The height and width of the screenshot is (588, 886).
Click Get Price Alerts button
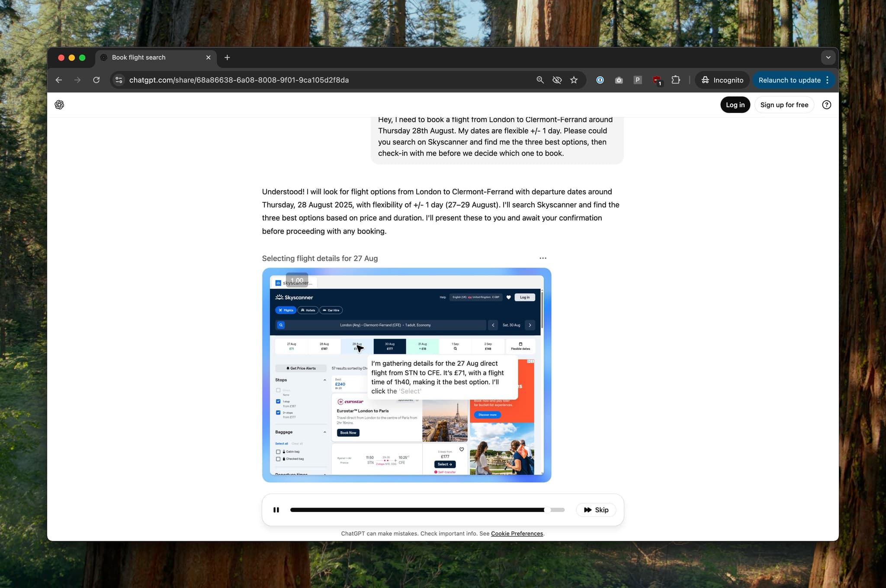click(x=301, y=368)
